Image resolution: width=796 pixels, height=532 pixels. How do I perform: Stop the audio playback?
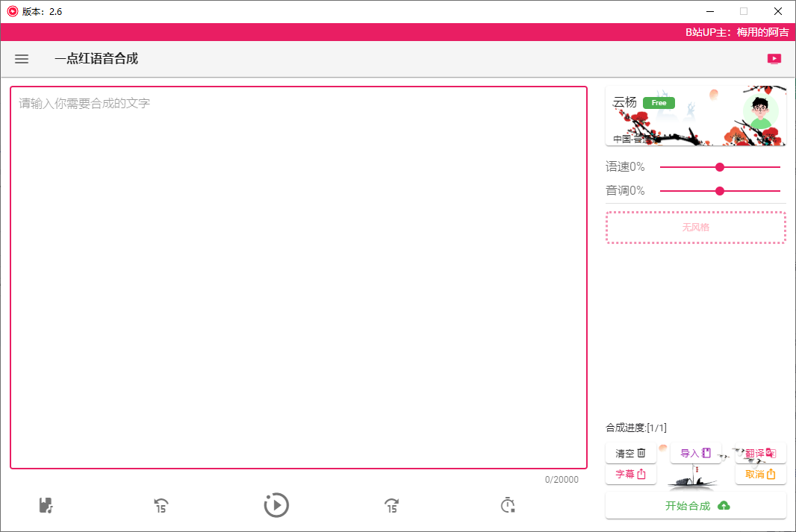click(507, 505)
